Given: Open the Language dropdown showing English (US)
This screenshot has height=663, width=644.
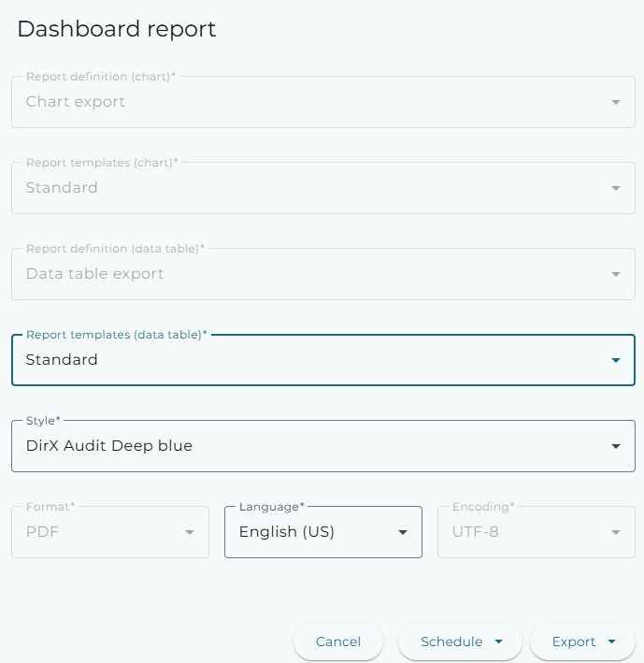Looking at the screenshot, I should click(x=323, y=532).
